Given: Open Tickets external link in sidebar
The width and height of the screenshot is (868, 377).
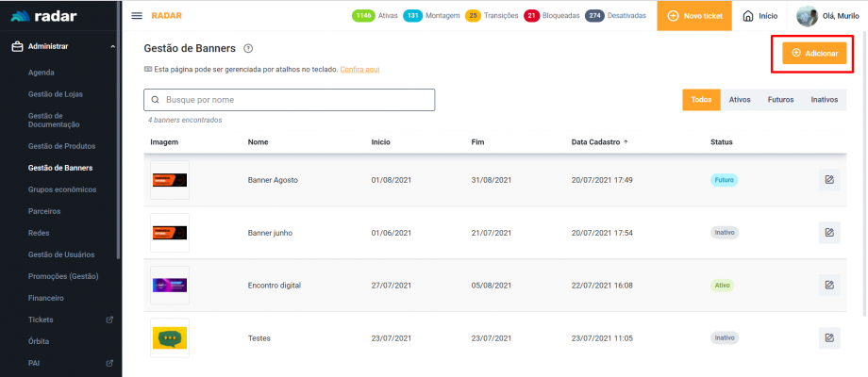Looking at the screenshot, I should [x=109, y=320].
